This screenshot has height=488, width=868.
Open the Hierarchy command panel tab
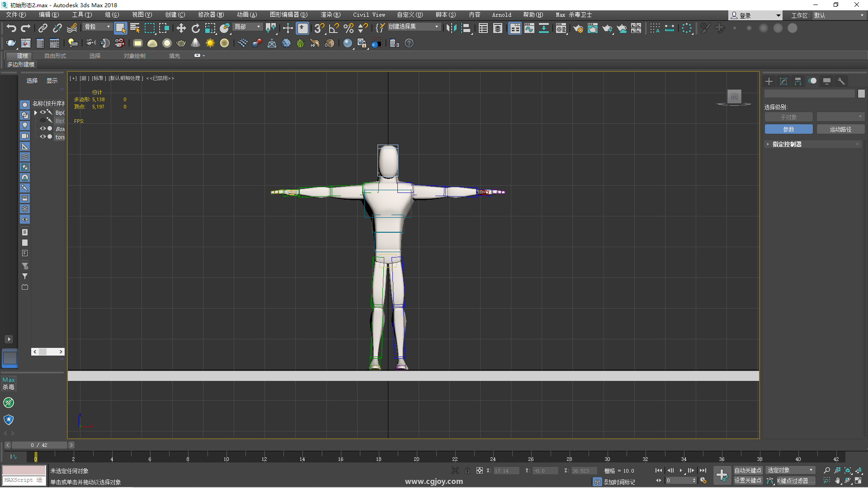pyautogui.click(x=798, y=81)
